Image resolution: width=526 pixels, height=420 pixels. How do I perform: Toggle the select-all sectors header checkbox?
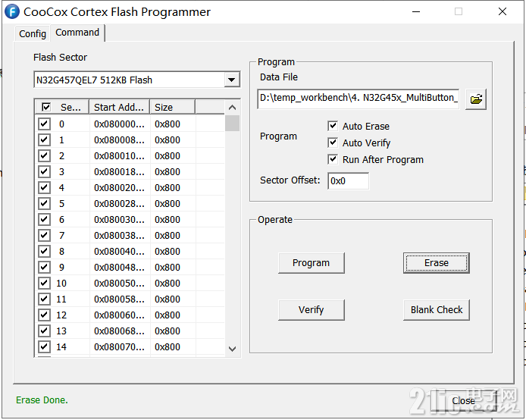pos(46,107)
